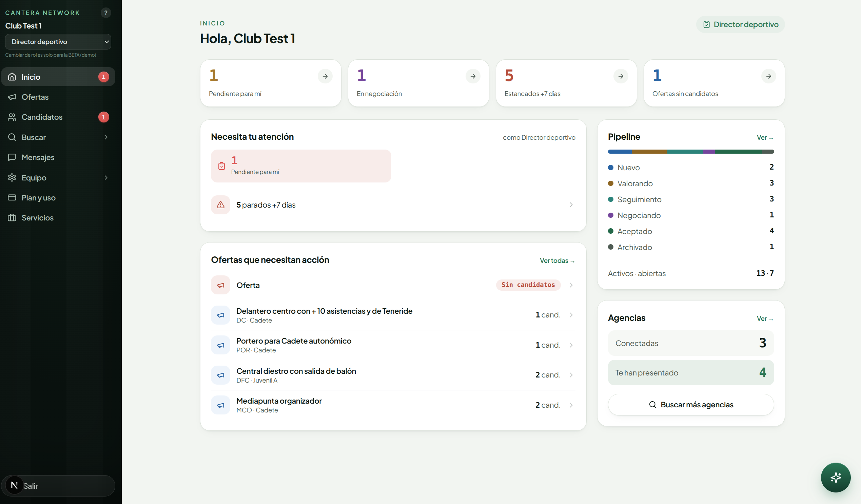Click the Pipeline stage progress bar

coord(690,151)
